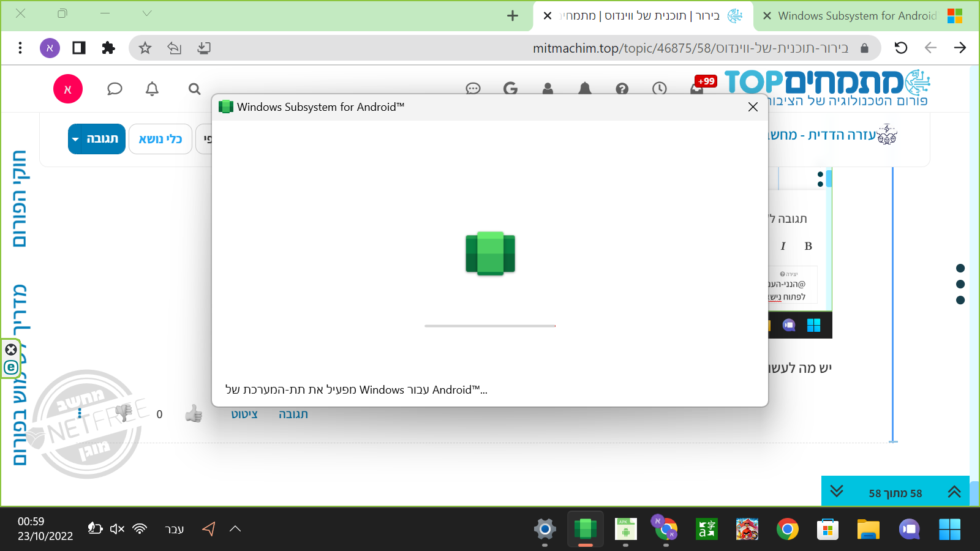
Task: Close the Windows Subsystem for Android dialog
Action: point(753,107)
